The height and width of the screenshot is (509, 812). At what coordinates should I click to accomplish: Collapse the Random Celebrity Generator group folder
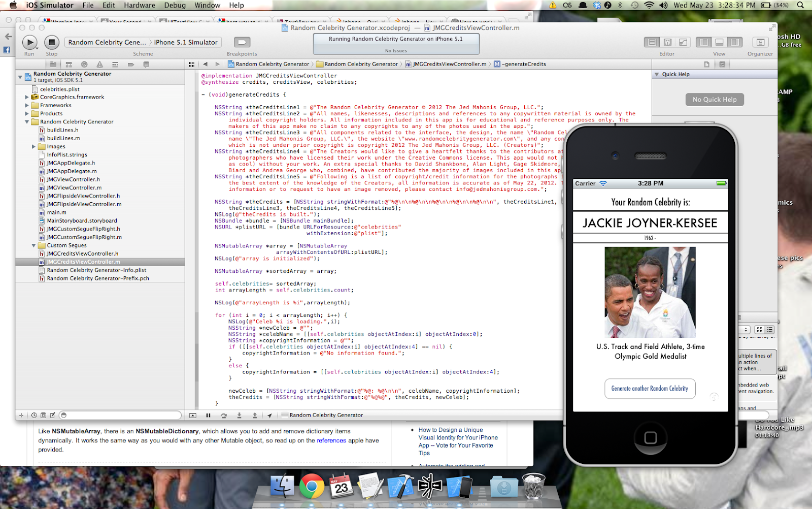27,122
